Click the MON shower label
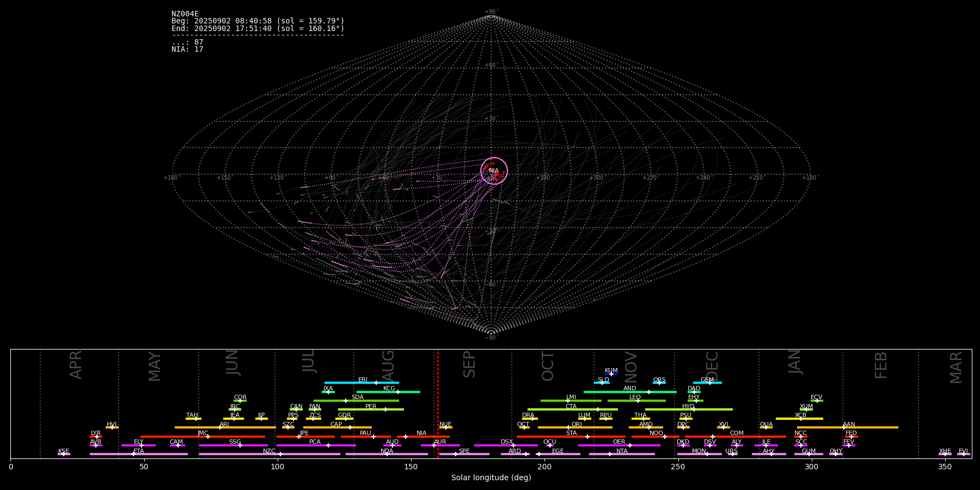Screen dimensions: 980x490 tap(699, 451)
